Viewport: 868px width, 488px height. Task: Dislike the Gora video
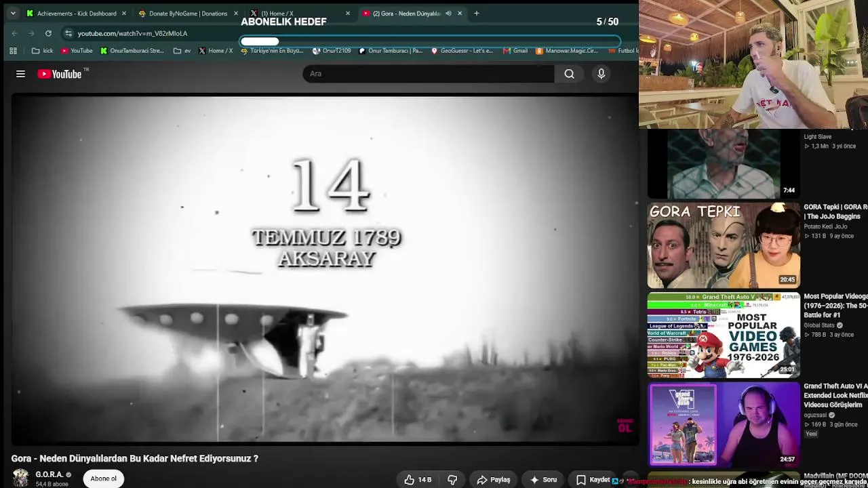452,480
